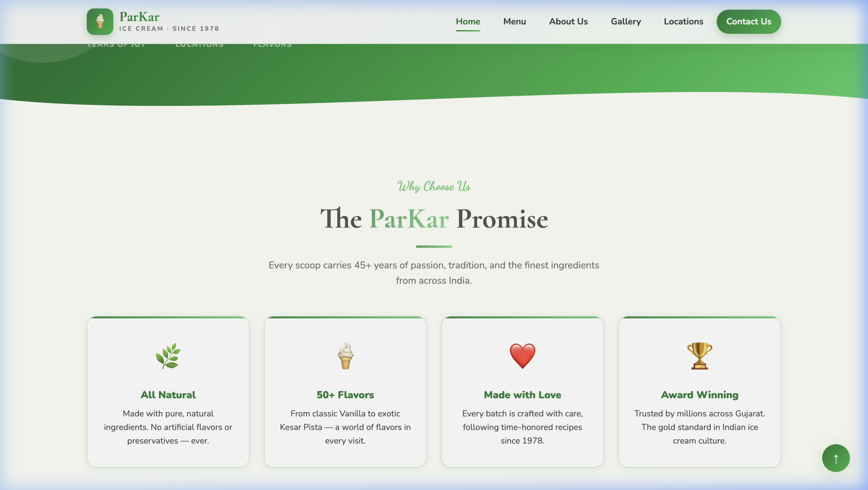Click the Why Choose Us script label
Image resolution: width=868 pixels, height=490 pixels.
point(434,186)
